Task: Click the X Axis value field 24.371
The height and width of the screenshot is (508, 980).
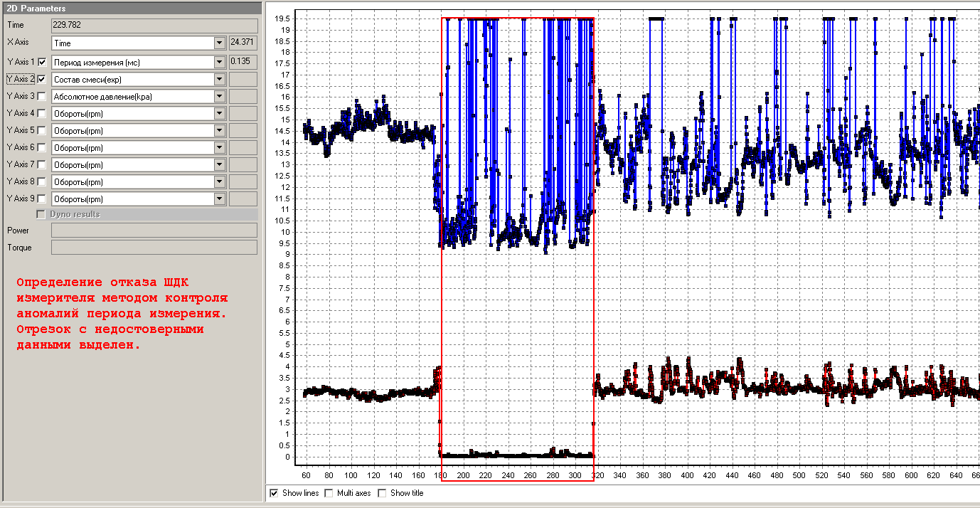Action: click(x=243, y=43)
